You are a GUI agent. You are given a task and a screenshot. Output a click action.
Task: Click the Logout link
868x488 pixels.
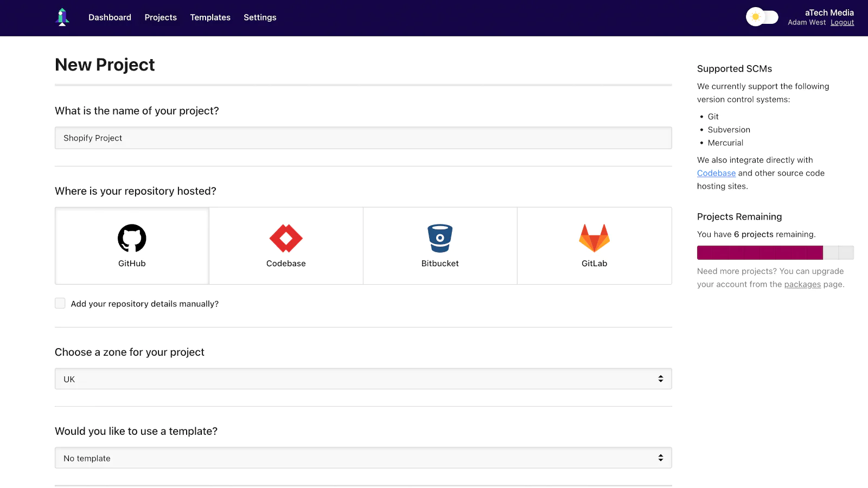pos(842,22)
